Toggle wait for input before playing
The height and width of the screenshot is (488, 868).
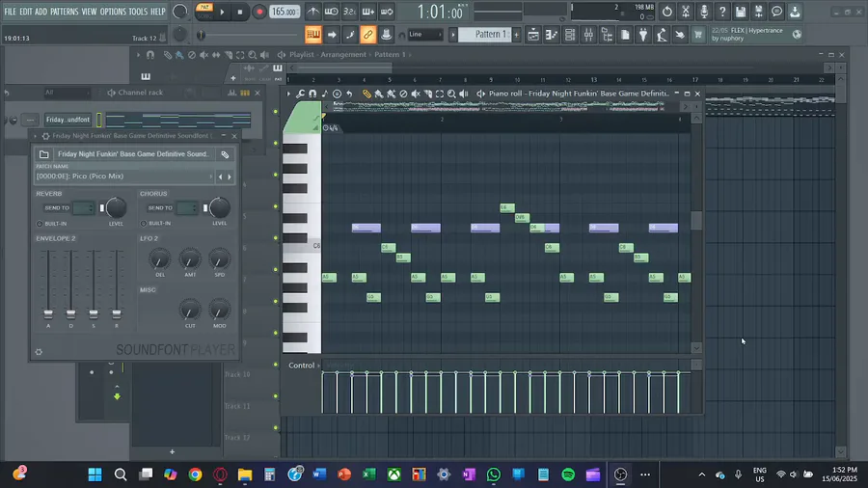331,12
